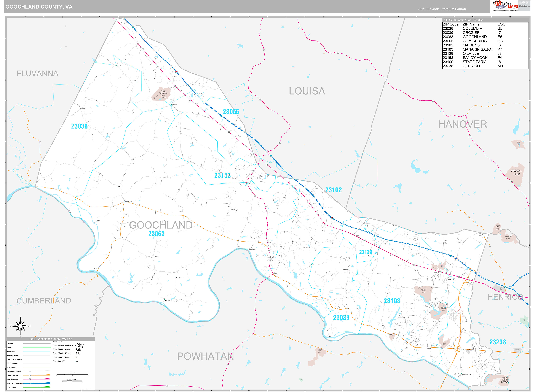Select the Interstate Highways shield in the legend
This screenshot has width=535, height=392.
pyautogui.click(x=30, y=383)
